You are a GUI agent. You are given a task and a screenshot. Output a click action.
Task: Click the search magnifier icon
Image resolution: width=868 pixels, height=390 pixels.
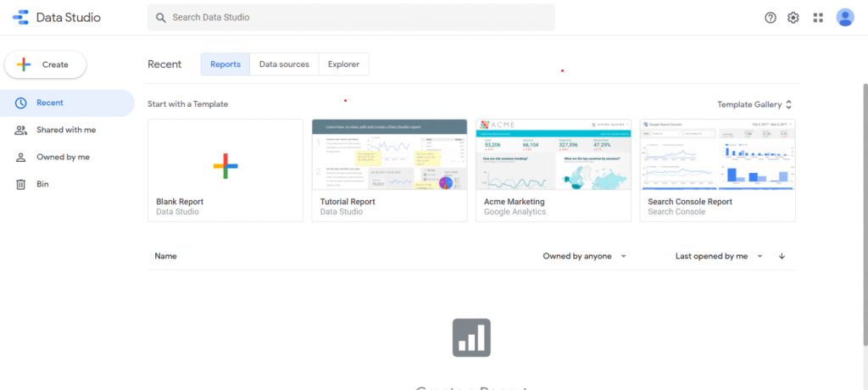tap(159, 17)
